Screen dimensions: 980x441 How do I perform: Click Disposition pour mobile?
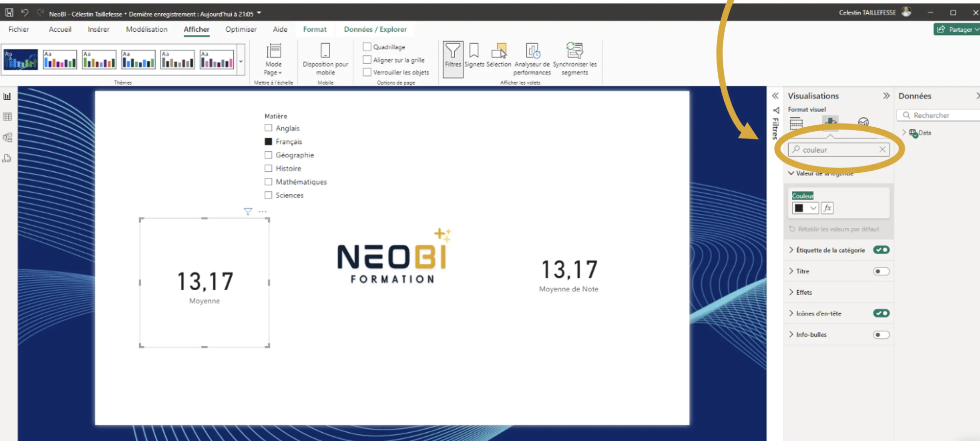(325, 59)
